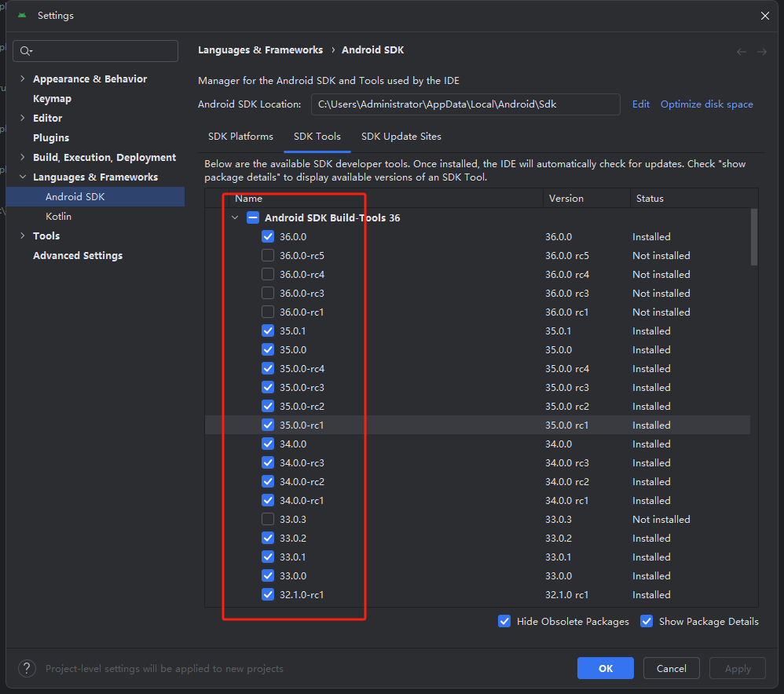Uncheck the 35.0.0-rc1 checkbox
This screenshot has height=694, width=784.
[x=268, y=426]
